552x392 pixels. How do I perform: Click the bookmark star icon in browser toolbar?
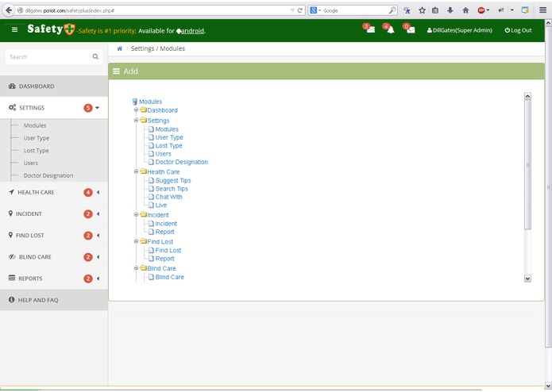click(x=422, y=10)
